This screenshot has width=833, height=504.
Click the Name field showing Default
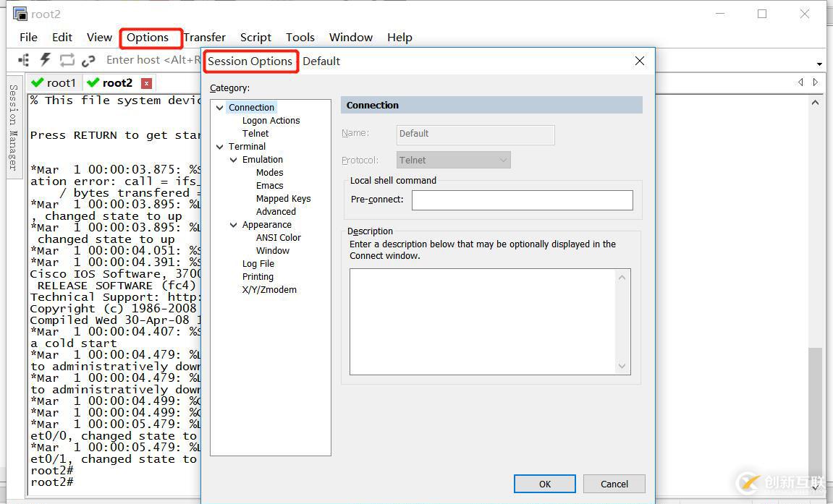pos(475,134)
